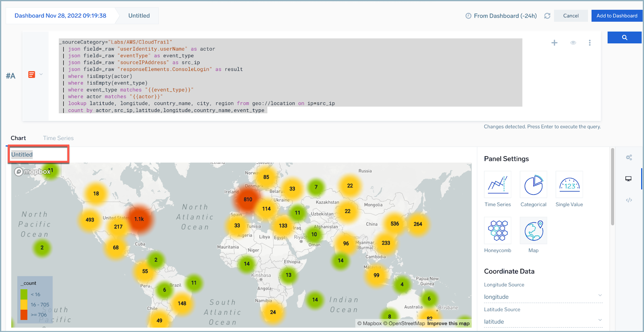Image resolution: width=644 pixels, height=332 pixels.
Task: Open the JSON code view icon
Action: [629, 200]
